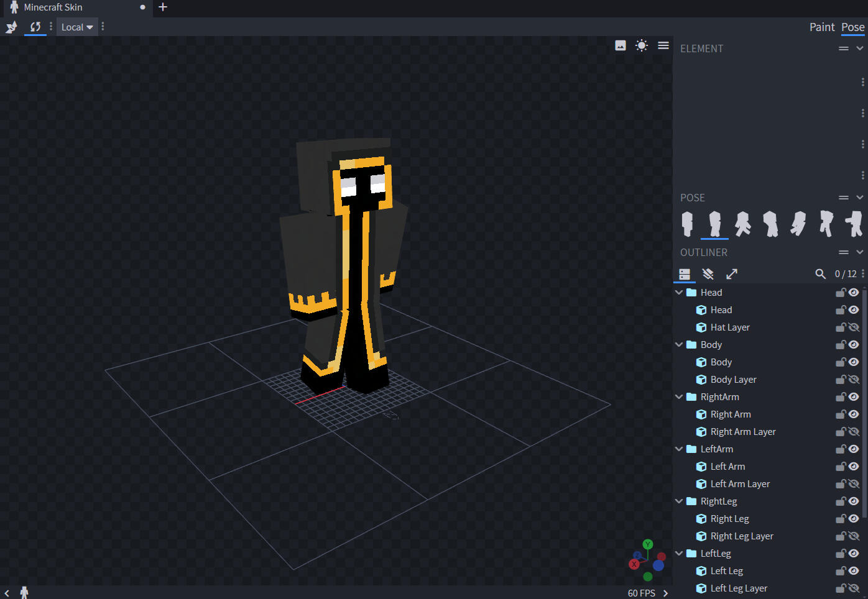Hide the Body cube via its eye icon

854,362
